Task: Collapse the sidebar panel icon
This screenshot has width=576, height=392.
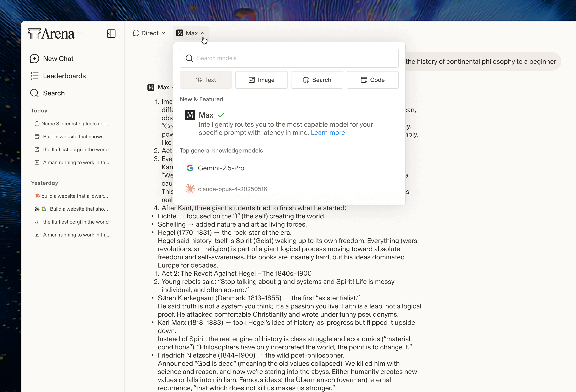Action: (111, 33)
